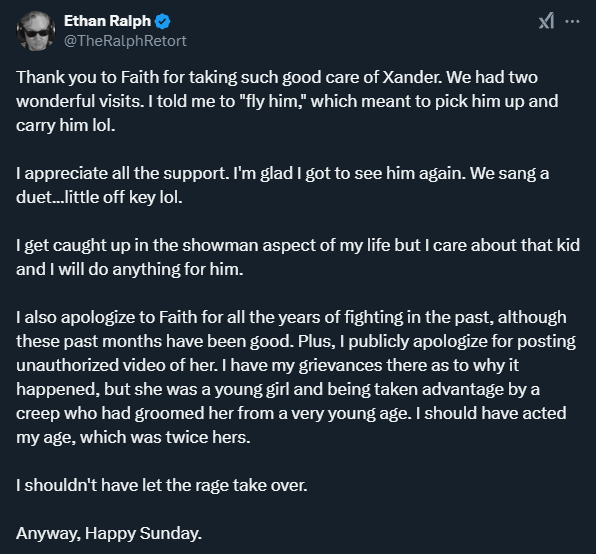Click 'and I will do anything for him.'
The height and width of the screenshot is (554, 596).
click(x=130, y=269)
